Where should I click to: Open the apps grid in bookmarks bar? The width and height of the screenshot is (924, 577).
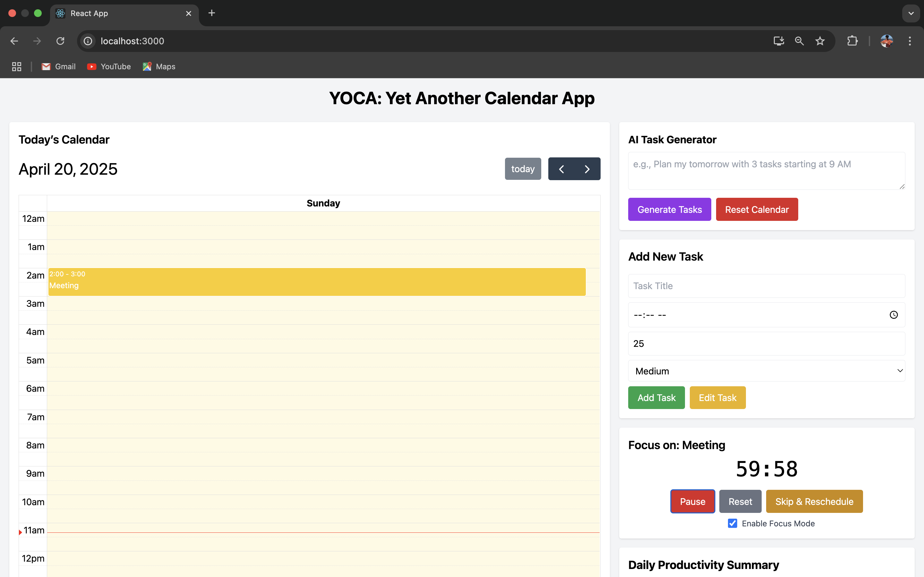click(16, 67)
